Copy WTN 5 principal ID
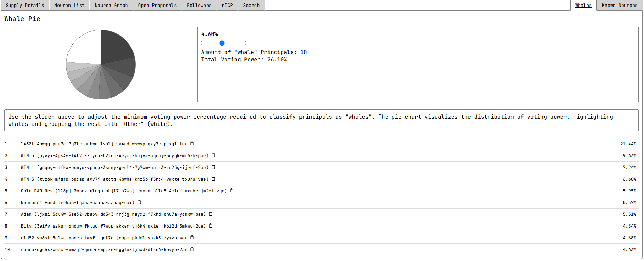 pos(213,179)
